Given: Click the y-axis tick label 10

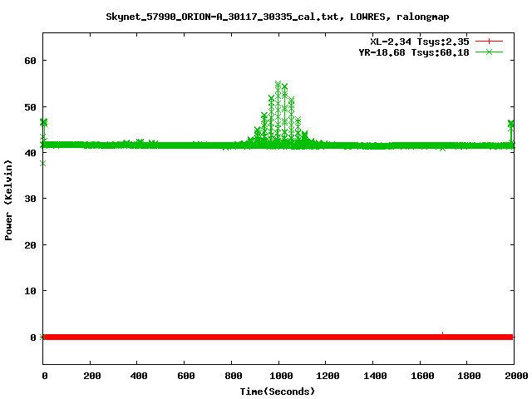Looking at the screenshot, I should pos(30,291).
